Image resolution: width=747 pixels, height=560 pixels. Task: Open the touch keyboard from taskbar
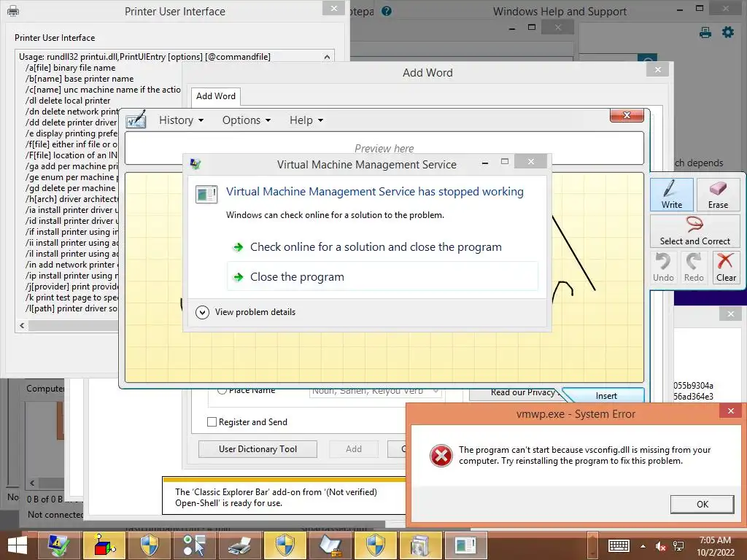pos(619,545)
